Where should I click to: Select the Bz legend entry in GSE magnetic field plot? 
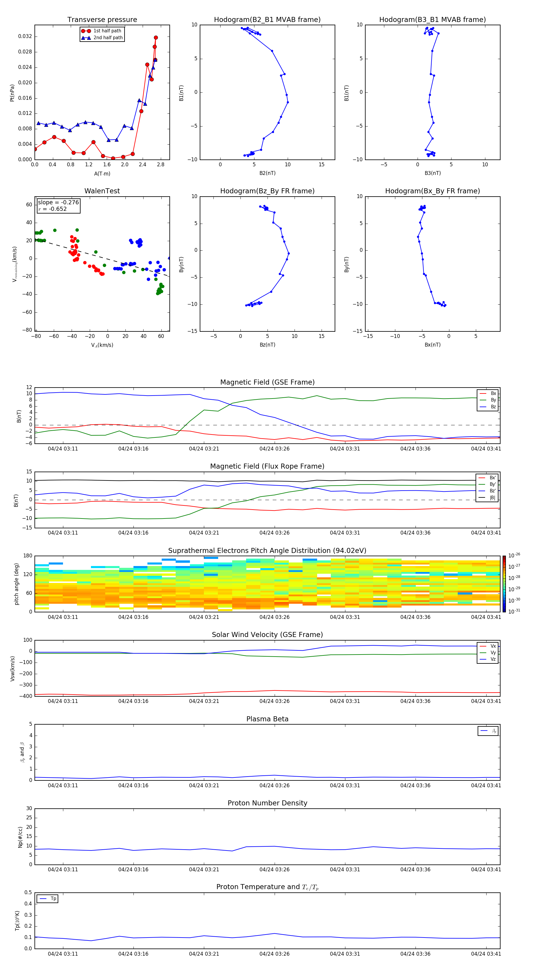(x=488, y=407)
